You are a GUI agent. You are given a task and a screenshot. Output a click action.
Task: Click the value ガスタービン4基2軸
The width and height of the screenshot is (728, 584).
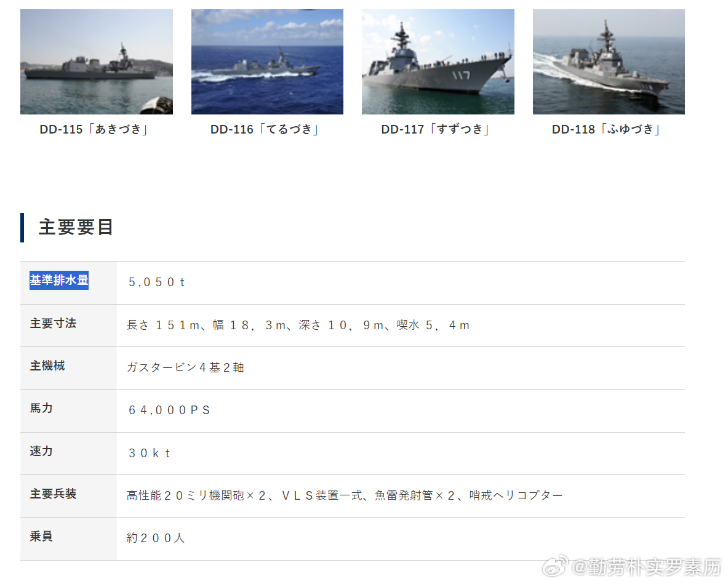pyautogui.click(x=185, y=367)
